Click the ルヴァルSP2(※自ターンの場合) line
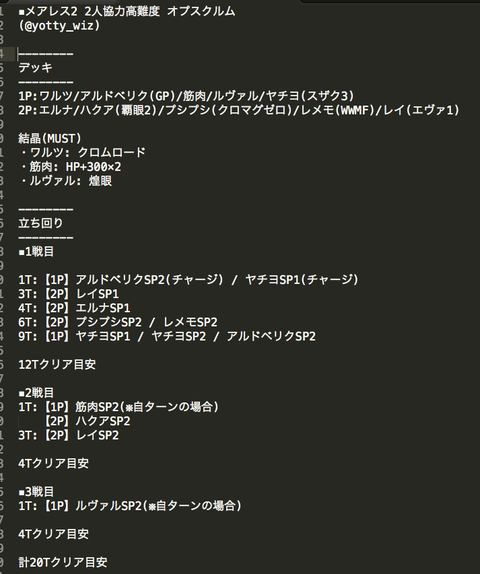 pos(130,506)
